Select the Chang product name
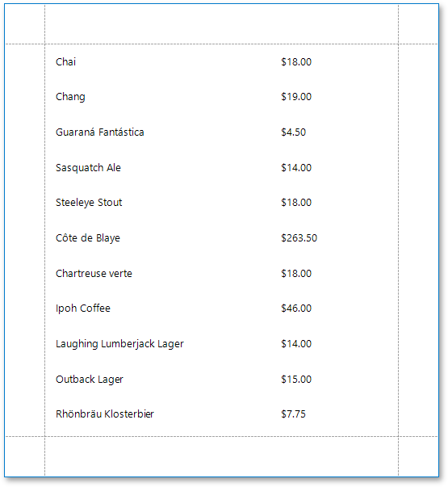Image resolution: width=448 pixels, height=487 pixels. 70,97
